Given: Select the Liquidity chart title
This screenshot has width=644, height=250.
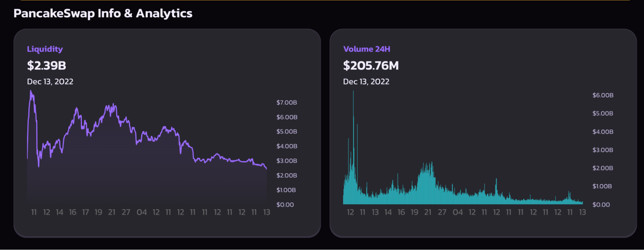Looking at the screenshot, I should coord(45,49).
